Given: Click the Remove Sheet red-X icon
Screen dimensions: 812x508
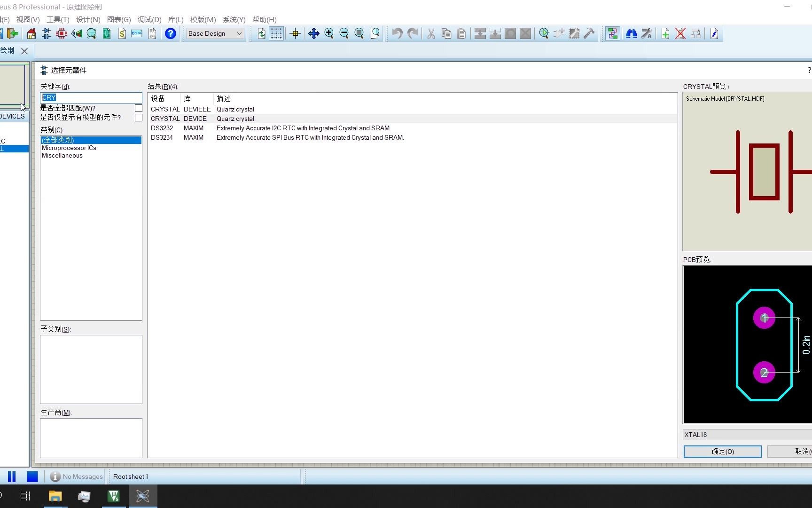Looking at the screenshot, I should point(680,33).
